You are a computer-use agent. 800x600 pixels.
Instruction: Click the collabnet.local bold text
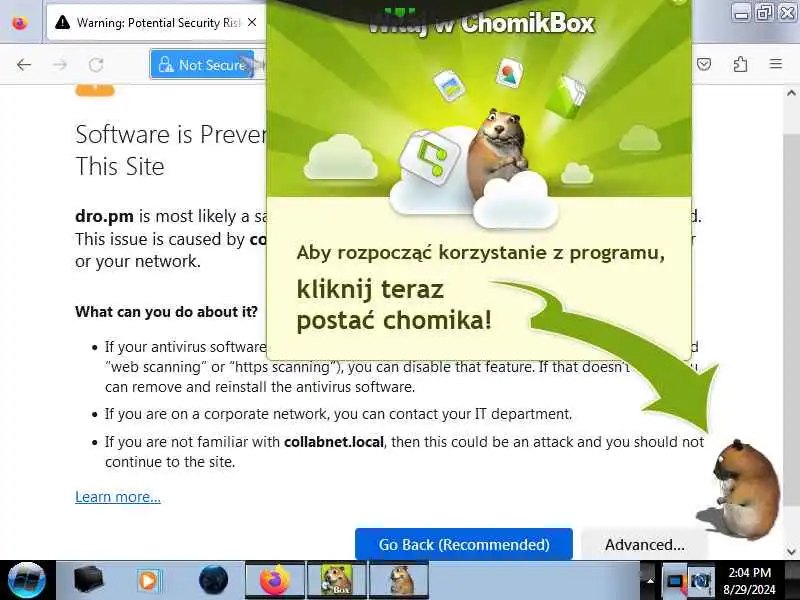pos(334,441)
